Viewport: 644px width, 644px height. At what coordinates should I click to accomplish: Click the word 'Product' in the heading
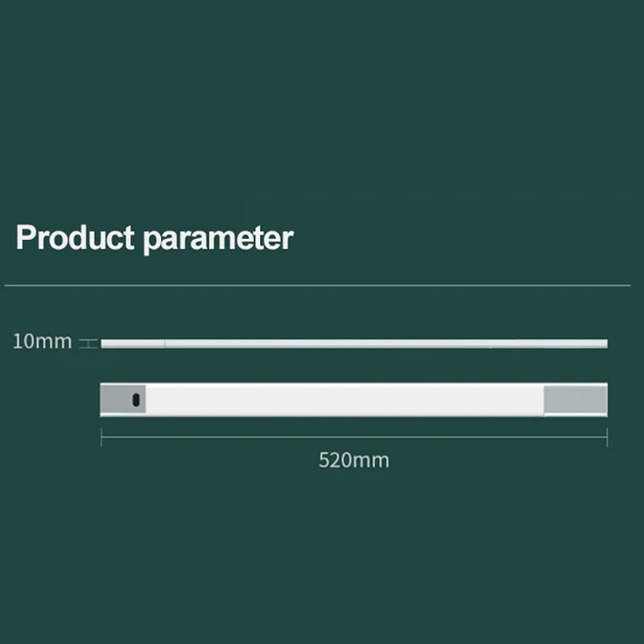tap(75, 237)
